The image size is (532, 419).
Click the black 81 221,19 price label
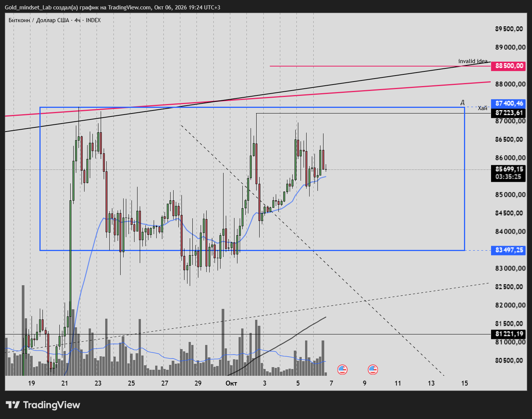pos(509,334)
